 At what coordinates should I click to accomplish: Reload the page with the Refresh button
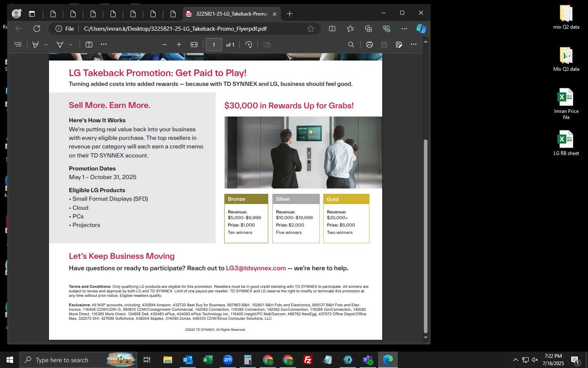pos(37,29)
